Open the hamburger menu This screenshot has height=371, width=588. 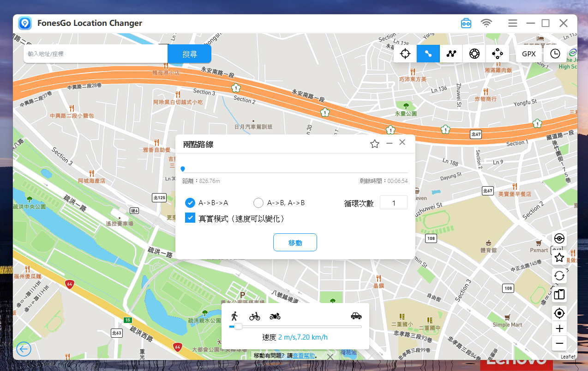pyautogui.click(x=512, y=23)
